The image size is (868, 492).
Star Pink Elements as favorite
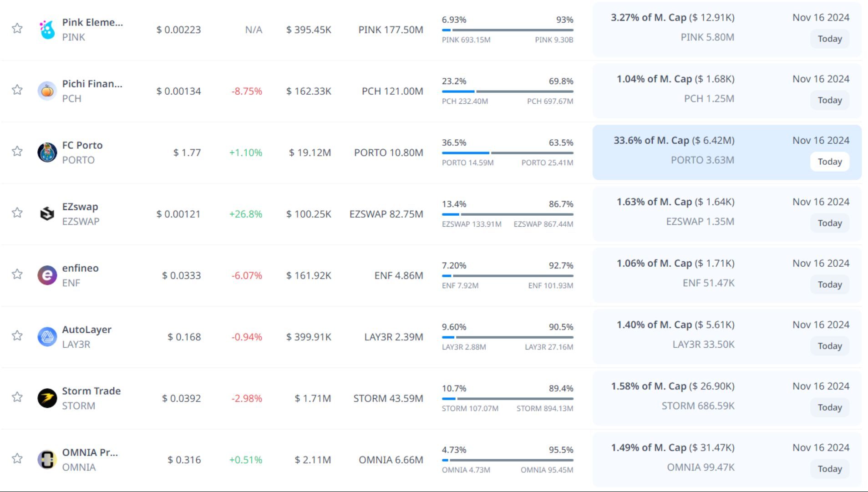(17, 28)
